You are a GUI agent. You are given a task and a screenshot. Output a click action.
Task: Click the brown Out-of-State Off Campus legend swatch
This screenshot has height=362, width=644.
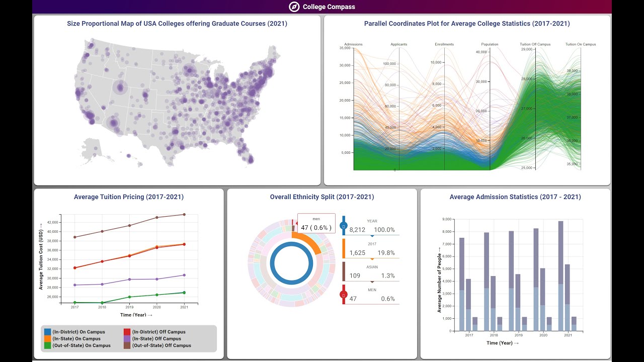pyautogui.click(x=127, y=345)
